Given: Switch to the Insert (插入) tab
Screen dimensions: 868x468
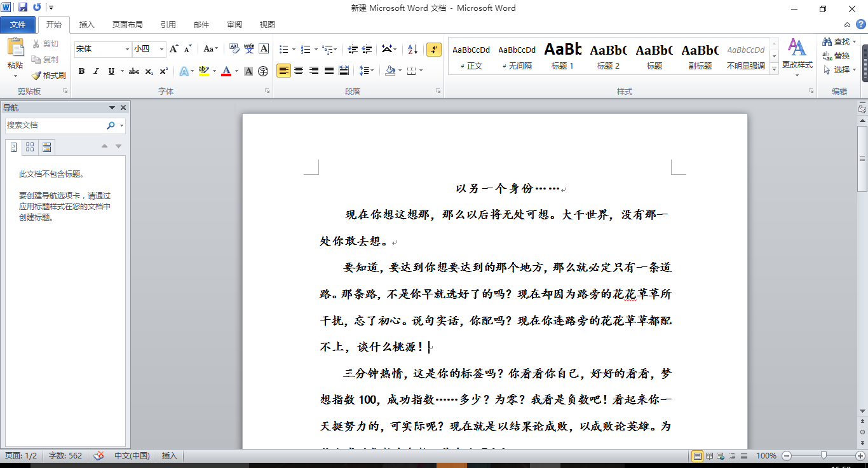Looking at the screenshot, I should point(87,25).
